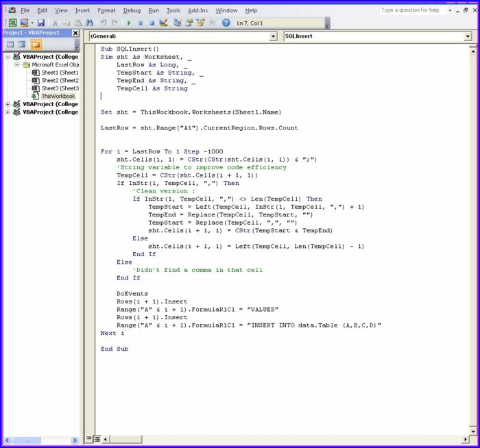Click code window horizontal scroll right arrow
Screen dimensions: 480x448
click(465, 440)
